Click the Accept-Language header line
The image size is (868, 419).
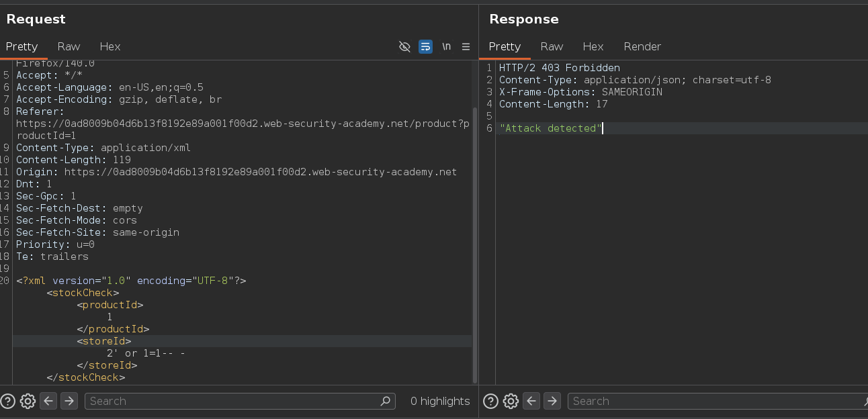coord(110,87)
